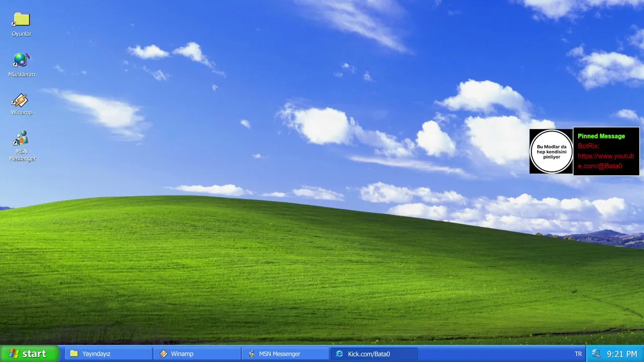Screen dimensions: 644x362
Task: Click the network tray icon
Action: pyautogui.click(x=596, y=354)
